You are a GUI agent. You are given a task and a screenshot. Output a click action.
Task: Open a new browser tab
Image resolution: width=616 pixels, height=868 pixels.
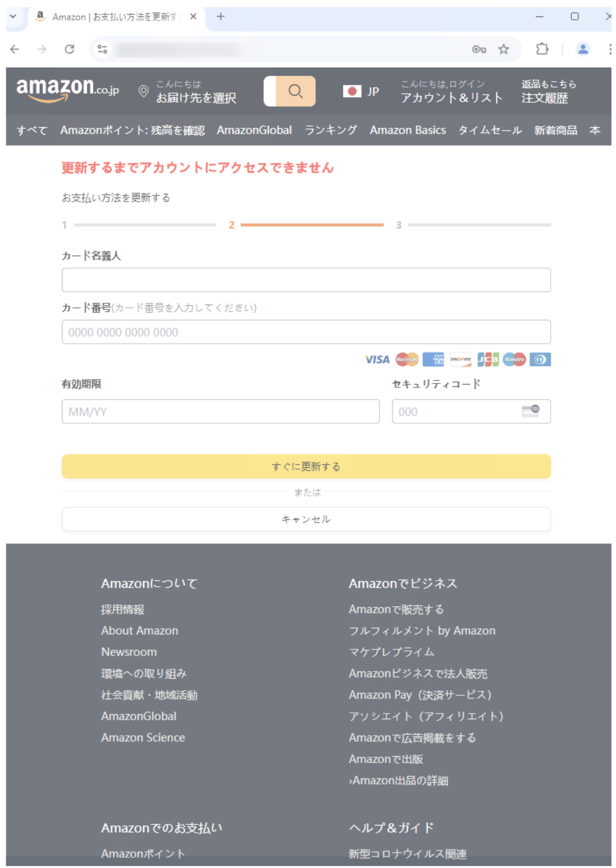(x=220, y=16)
